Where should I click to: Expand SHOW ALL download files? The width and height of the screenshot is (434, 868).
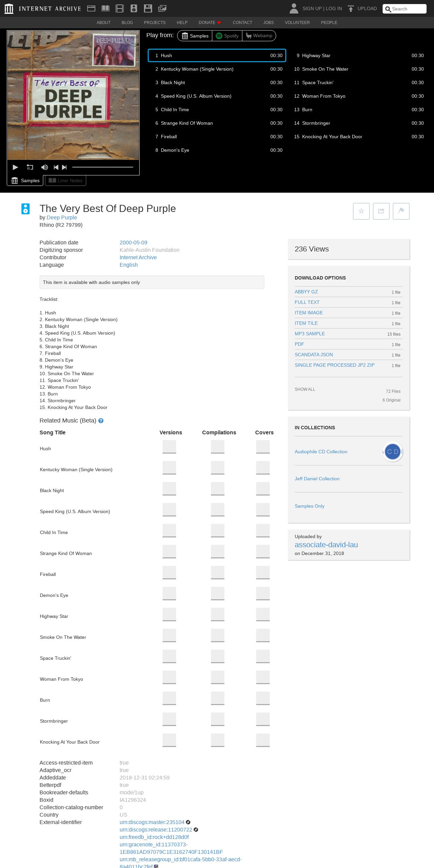tap(305, 389)
